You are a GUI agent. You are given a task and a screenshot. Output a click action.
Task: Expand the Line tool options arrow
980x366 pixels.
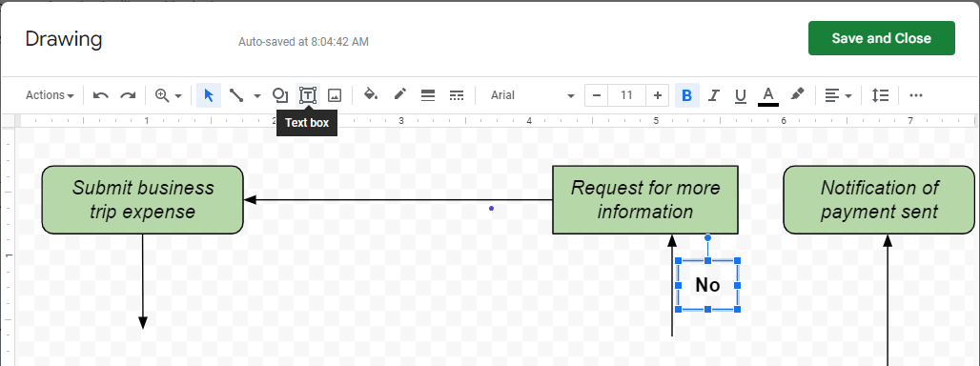tap(256, 96)
